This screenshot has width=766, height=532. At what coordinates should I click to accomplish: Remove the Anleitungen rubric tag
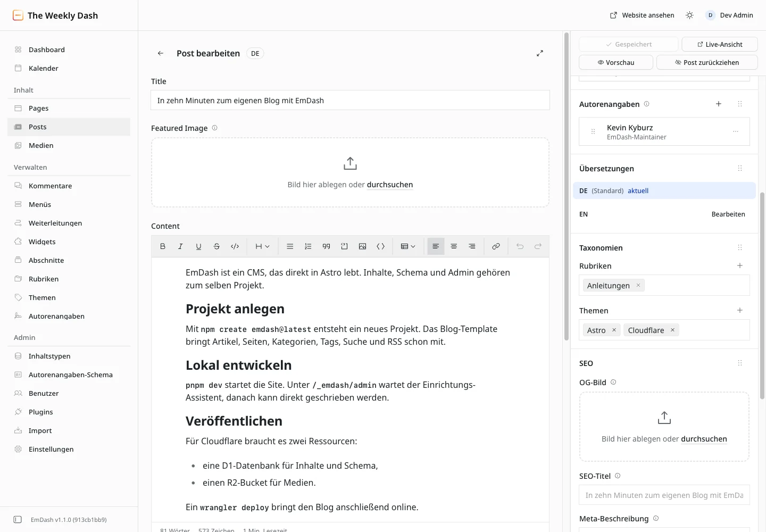point(638,285)
